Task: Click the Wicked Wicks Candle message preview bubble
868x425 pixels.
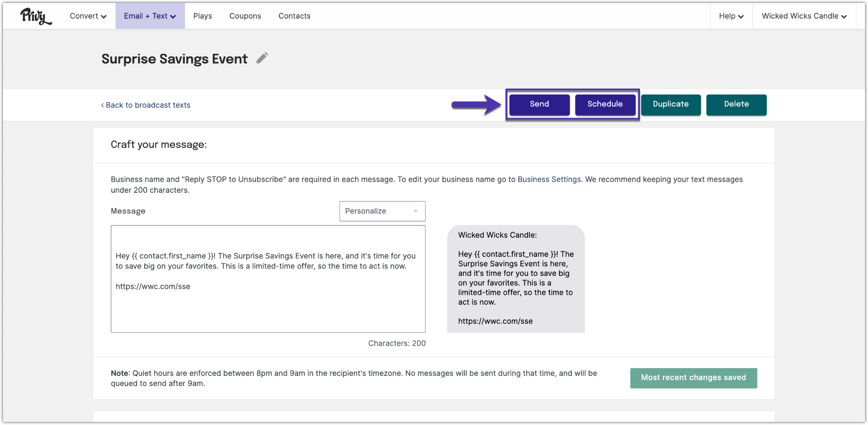Action: [515, 278]
